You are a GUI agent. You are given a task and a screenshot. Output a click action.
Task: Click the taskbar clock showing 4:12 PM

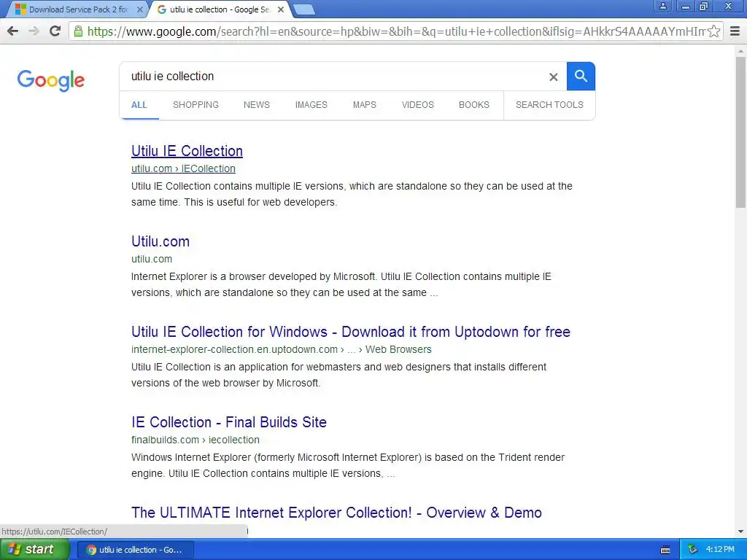point(720,550)
